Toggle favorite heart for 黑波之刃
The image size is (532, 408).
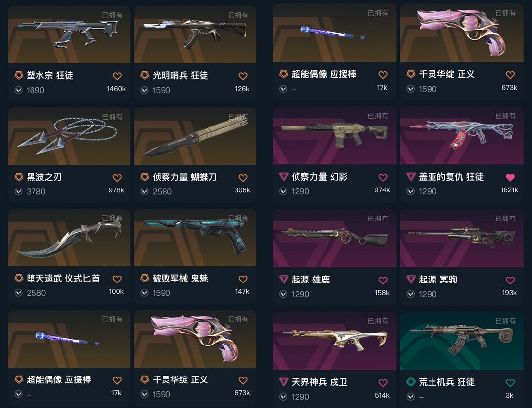pyautogui.click(x=117, y=178)
